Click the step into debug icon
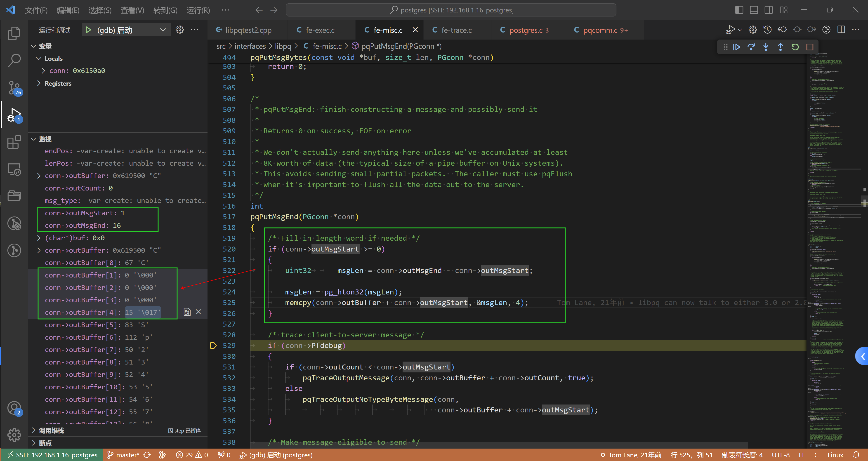The width and height of the screenshot is (868, 461). point(767,47)
